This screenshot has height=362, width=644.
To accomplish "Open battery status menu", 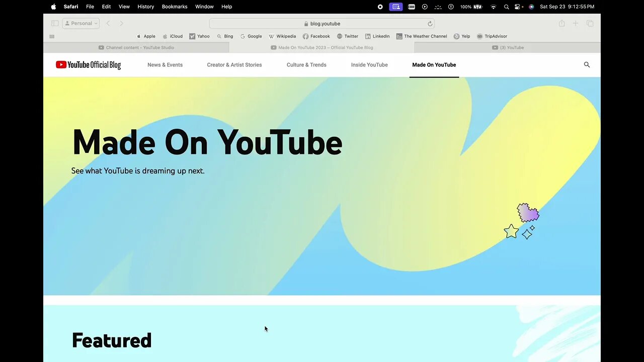I will pyautogui.click(x=471, y=7).
